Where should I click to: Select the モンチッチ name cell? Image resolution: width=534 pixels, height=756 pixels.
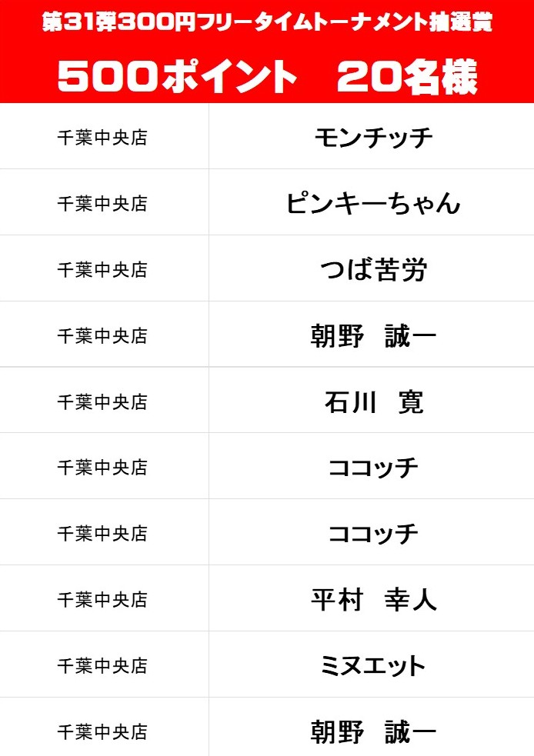(373, 138)
